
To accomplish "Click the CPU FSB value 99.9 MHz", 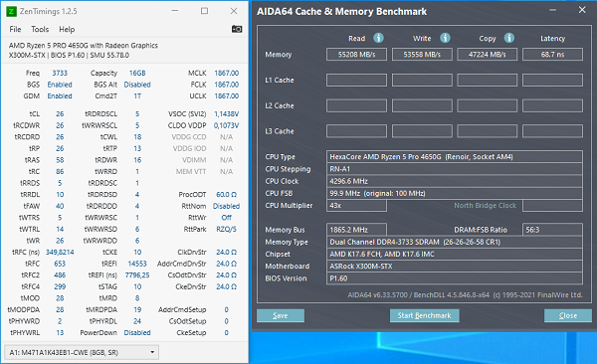I will (x=455, y=193).
